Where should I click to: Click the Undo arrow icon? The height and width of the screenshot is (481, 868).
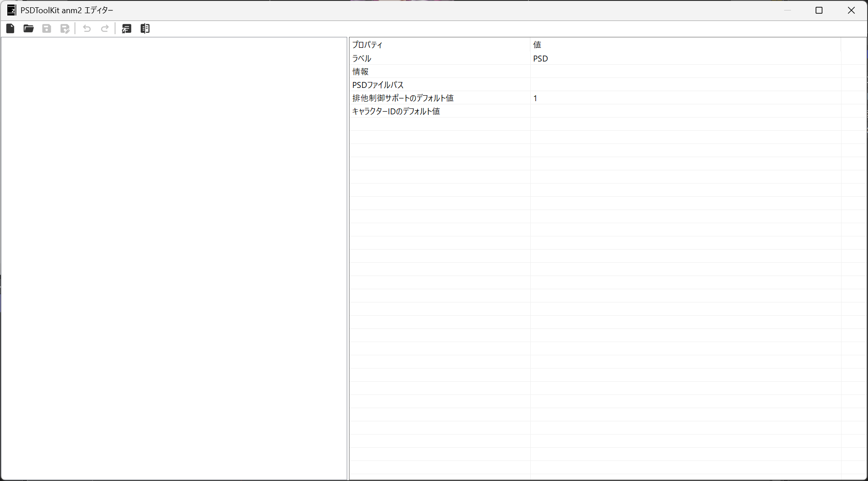click(87, 29)
